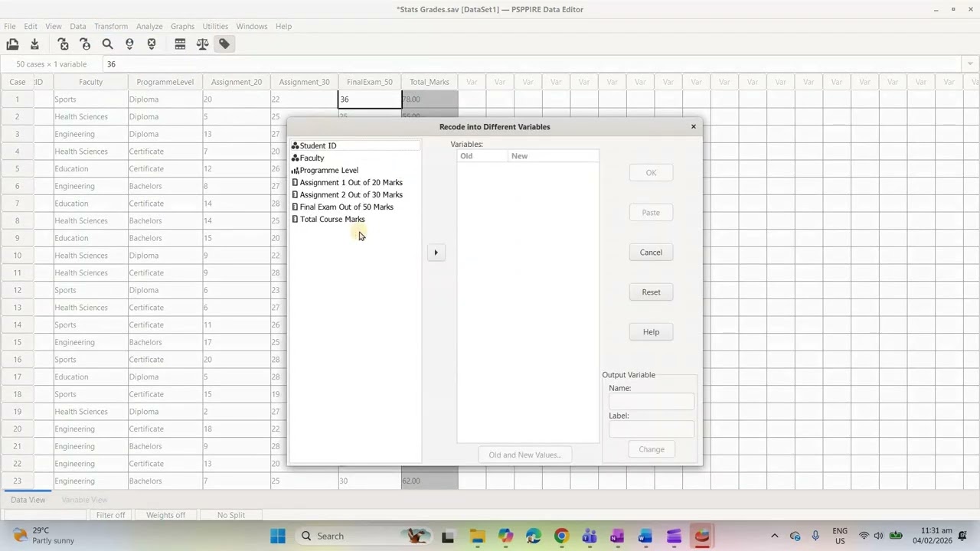Click the No Split status bar entry
980x551 pixels.
click(x=231, y=515)
